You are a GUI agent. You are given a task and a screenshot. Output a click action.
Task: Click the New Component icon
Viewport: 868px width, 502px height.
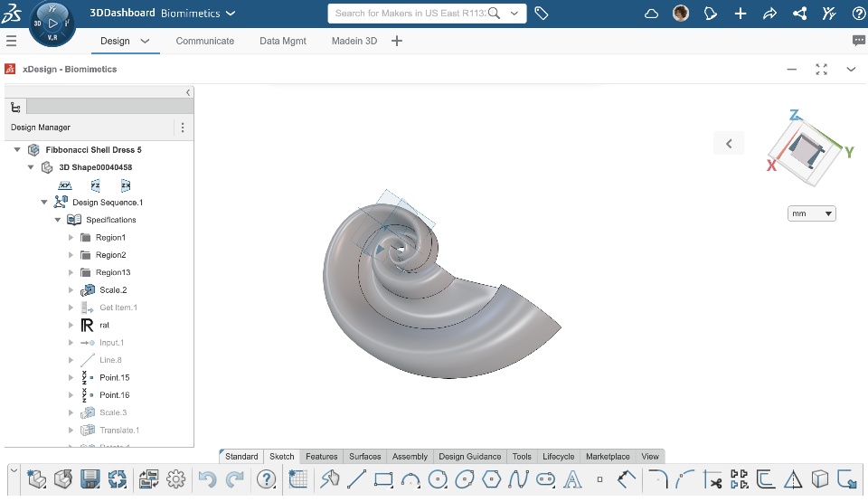pos(36,478)
